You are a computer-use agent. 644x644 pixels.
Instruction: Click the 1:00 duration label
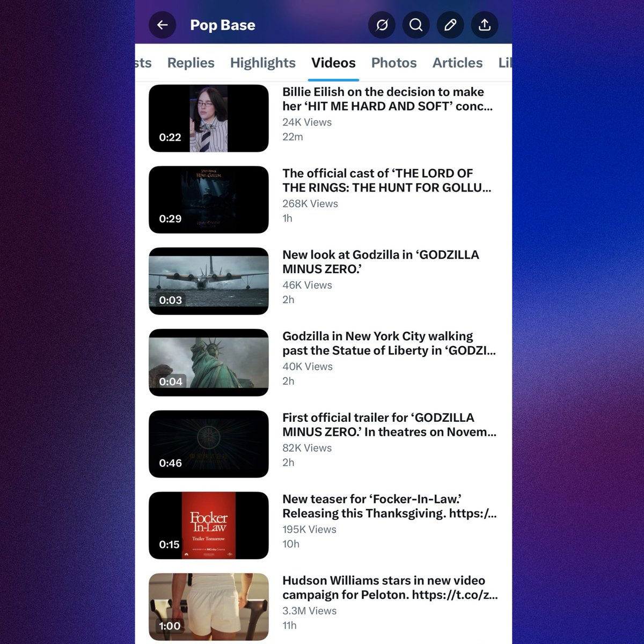click(170, 626)
